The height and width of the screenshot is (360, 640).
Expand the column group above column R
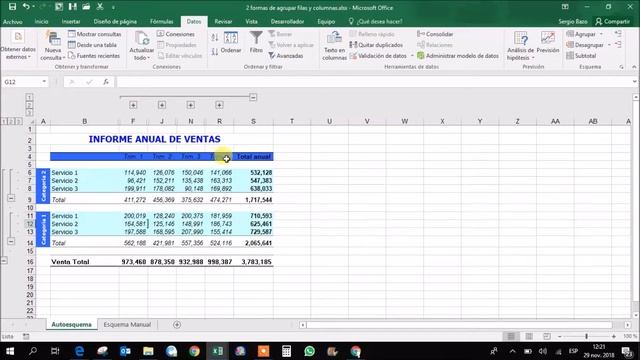[x=219, y=105]
